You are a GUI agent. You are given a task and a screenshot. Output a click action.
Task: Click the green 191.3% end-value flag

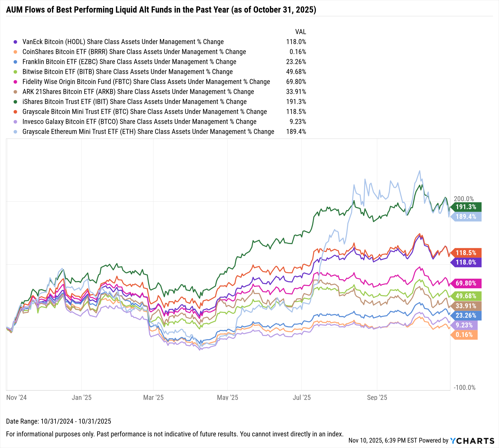click(466, 207)
